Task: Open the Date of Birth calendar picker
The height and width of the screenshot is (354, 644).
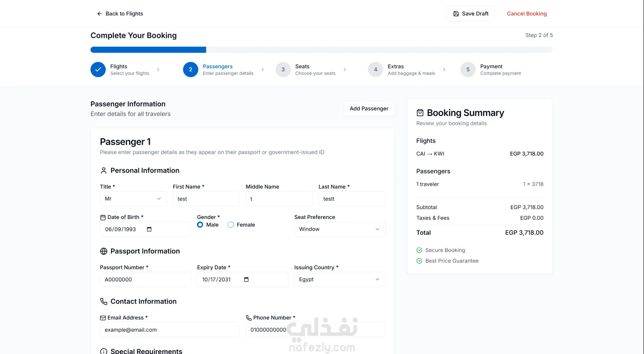Action: click(x=149, y=229)
